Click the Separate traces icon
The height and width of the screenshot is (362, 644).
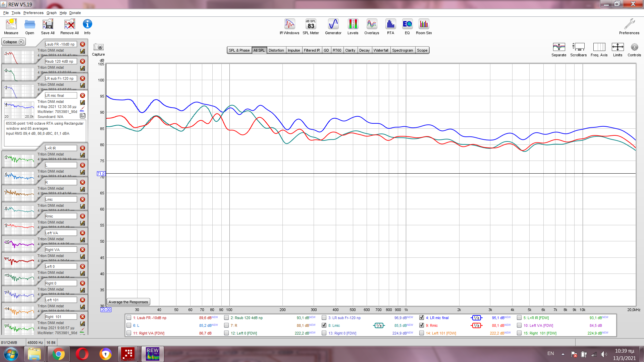tap(559, 49)
